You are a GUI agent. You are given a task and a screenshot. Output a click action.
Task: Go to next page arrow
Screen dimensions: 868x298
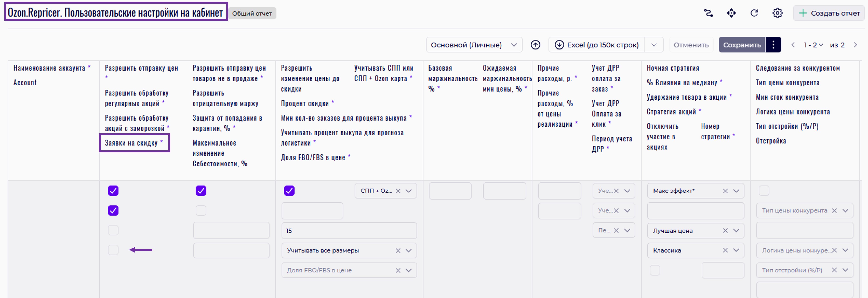[x=855, y=45]
